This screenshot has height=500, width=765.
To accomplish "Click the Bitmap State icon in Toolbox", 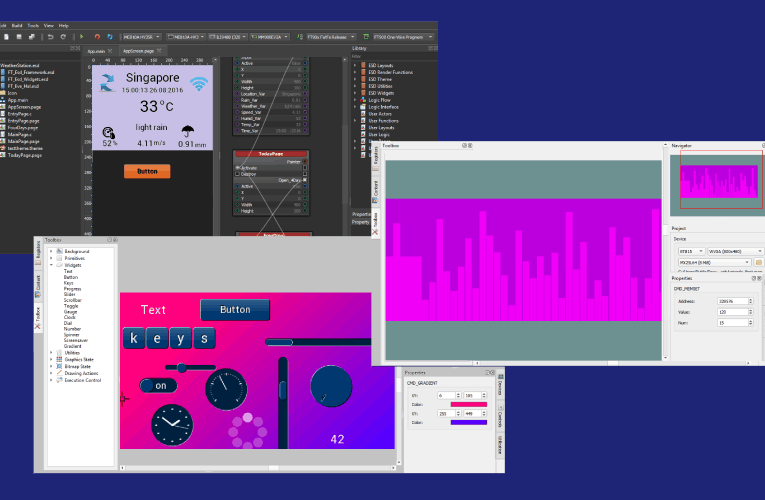I will click(59, 366).
